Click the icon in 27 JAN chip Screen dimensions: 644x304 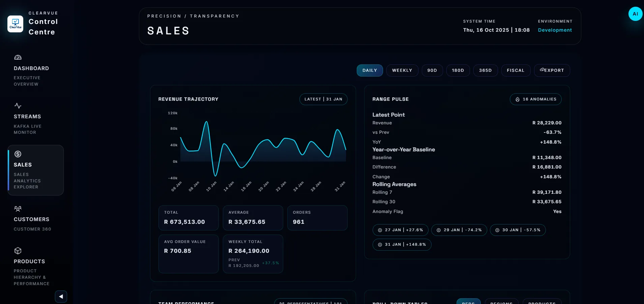(380, 230)
